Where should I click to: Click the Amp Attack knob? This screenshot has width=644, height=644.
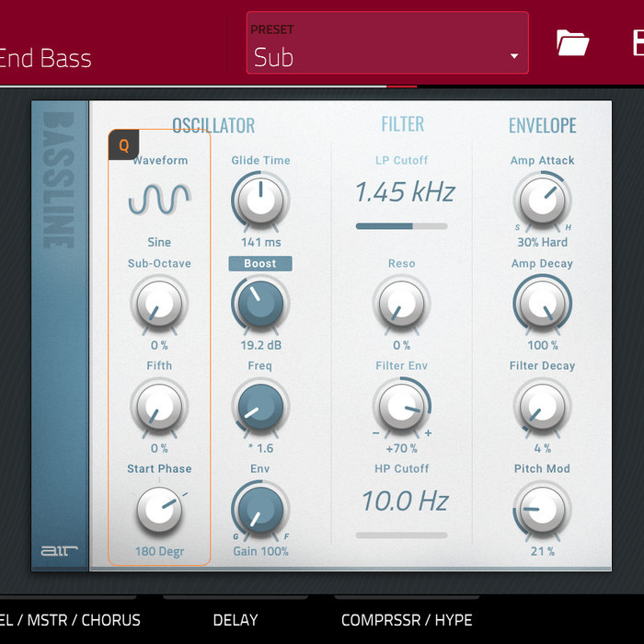click(x=543, y=201)
